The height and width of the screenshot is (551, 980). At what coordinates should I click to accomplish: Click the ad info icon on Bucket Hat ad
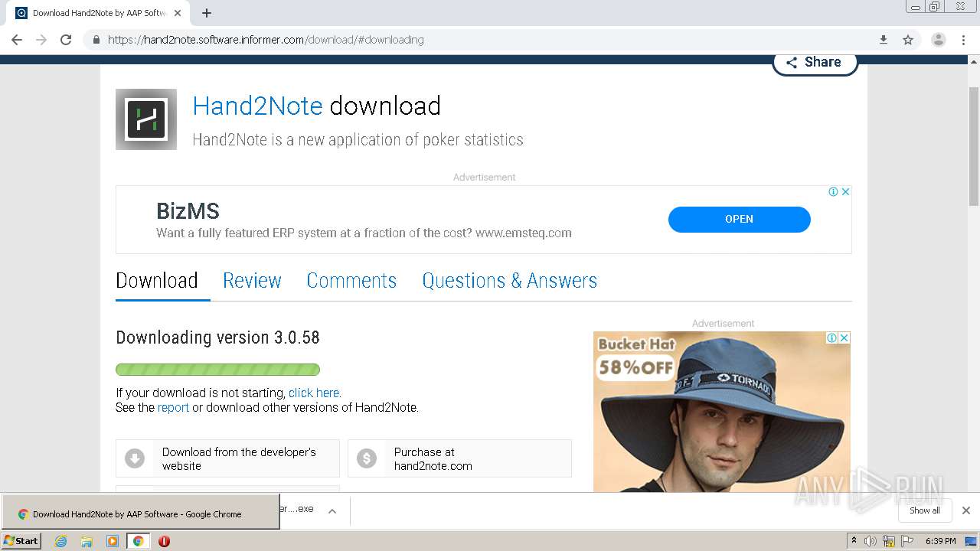[831, 337]
